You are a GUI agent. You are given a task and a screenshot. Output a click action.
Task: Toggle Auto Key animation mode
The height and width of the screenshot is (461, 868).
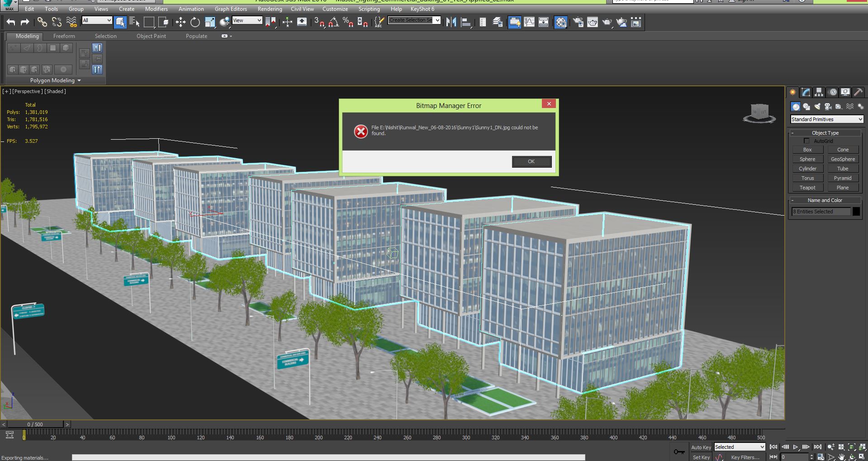click(701, 447)
